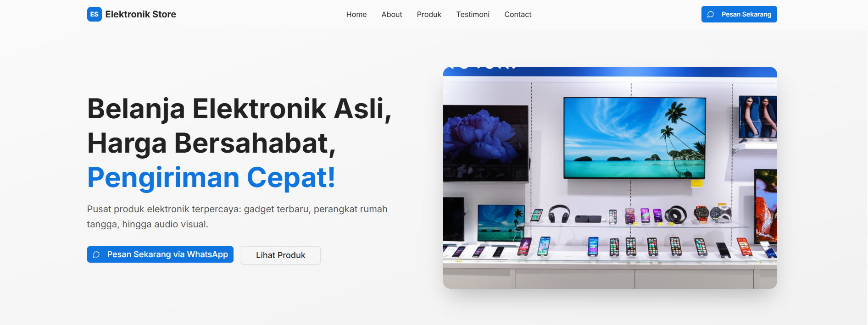Click the large beach TV in photo
The image size is (868, 325).
[634, 138]
